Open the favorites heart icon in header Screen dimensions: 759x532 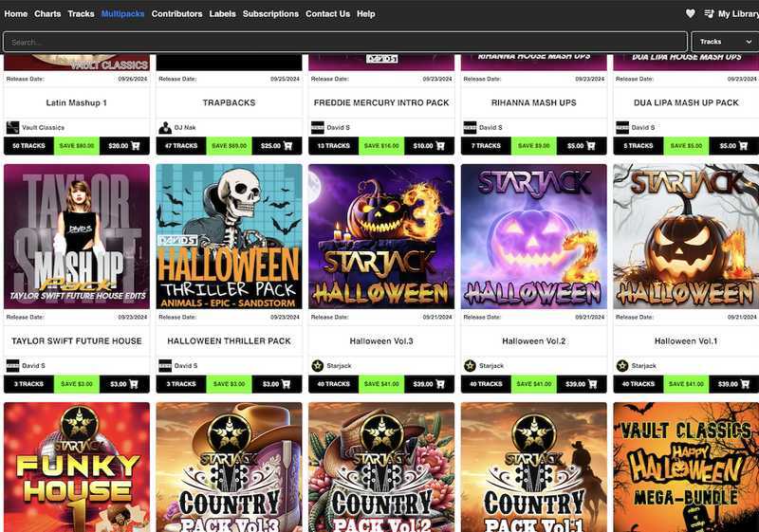[x=691, y=13]
